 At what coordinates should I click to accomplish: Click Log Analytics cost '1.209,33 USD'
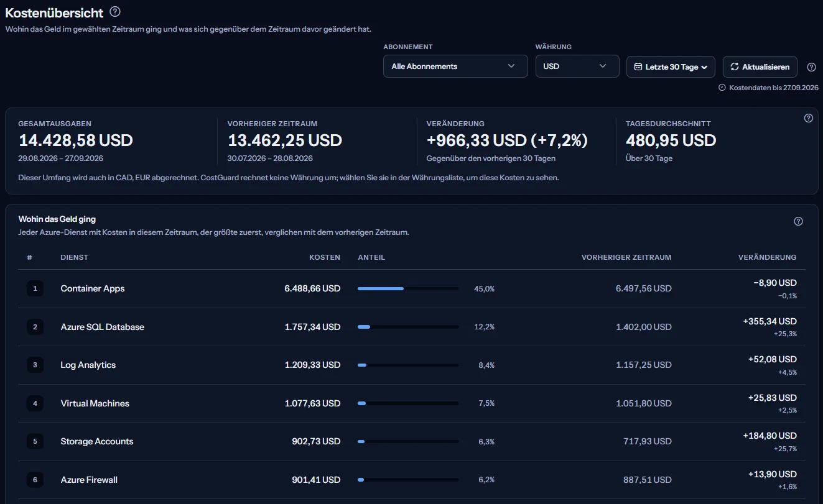pos(313,365)
